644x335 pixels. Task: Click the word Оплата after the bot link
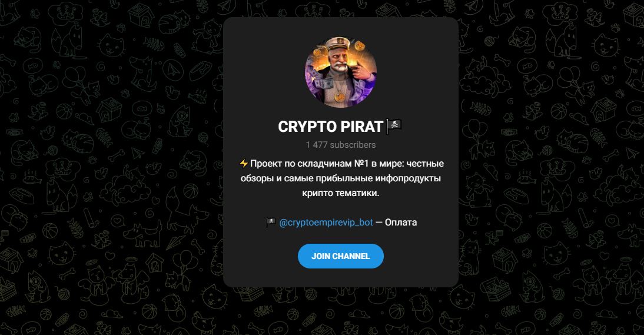coord(401,223)
